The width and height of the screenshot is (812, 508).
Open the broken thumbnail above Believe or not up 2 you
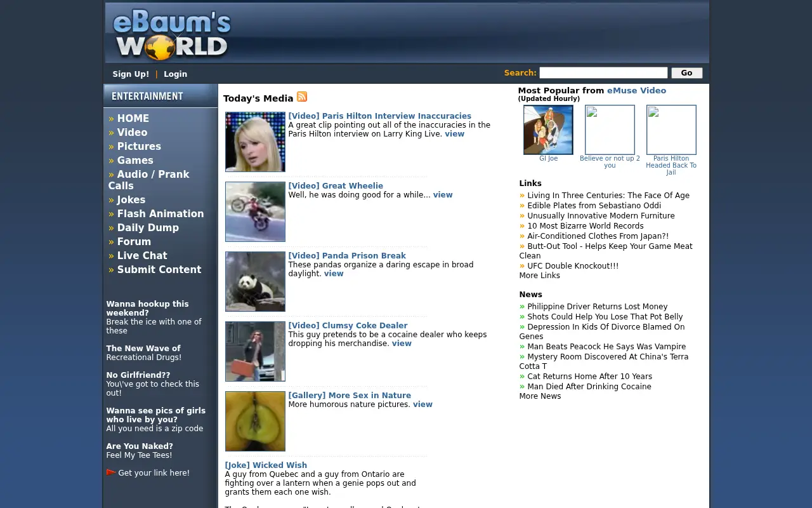pyautogui.click(x=610, y=130)
